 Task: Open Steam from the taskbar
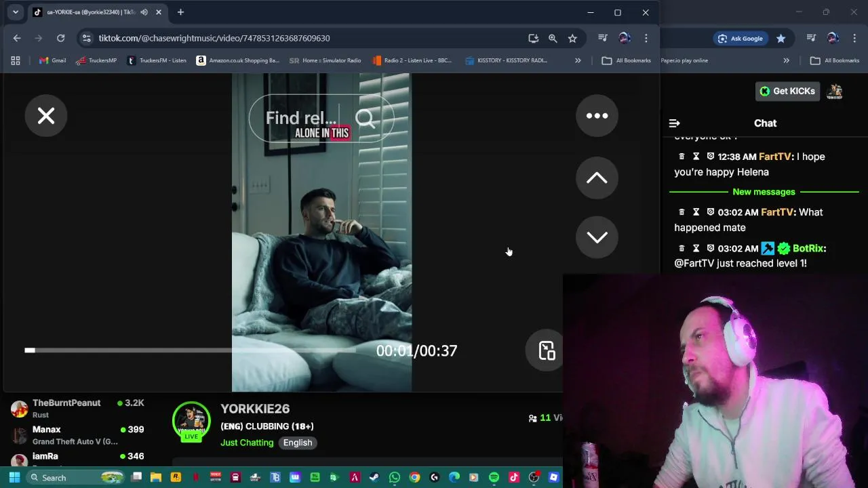374,478
